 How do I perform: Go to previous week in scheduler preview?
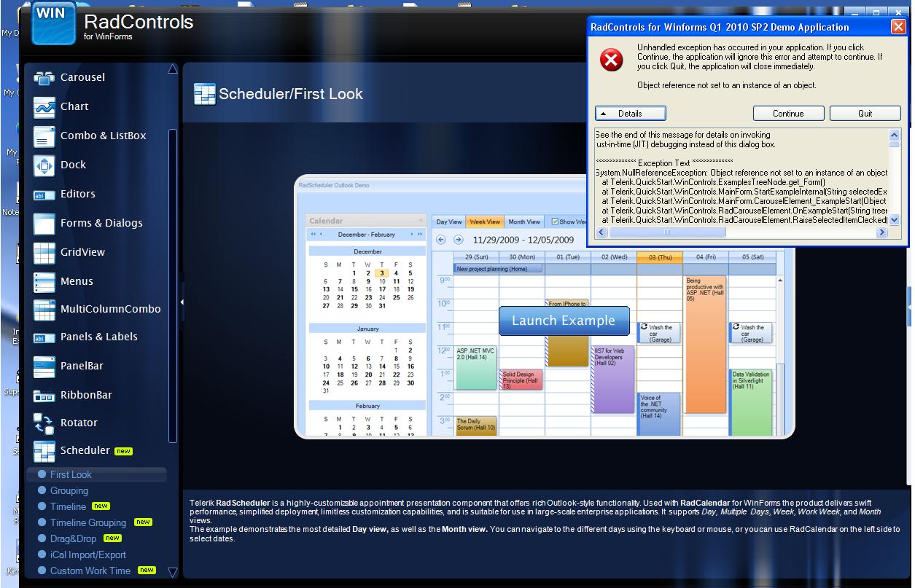pos(440,240)
